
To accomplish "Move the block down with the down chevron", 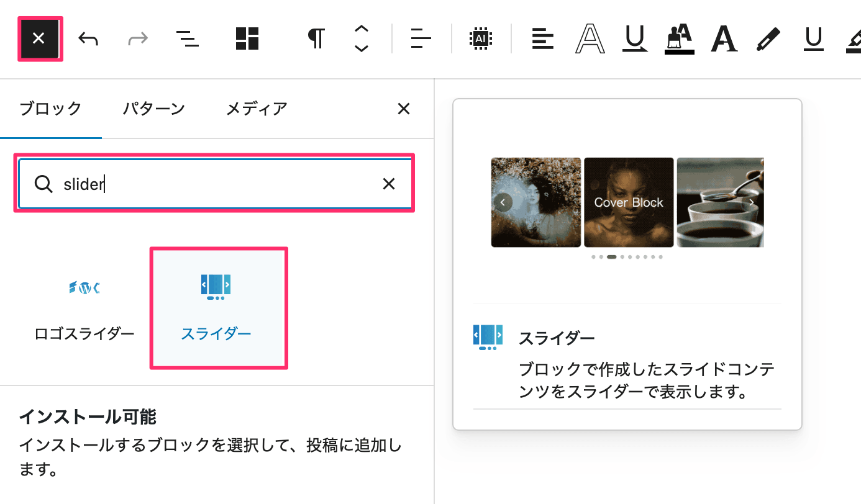I will [362, 49].
